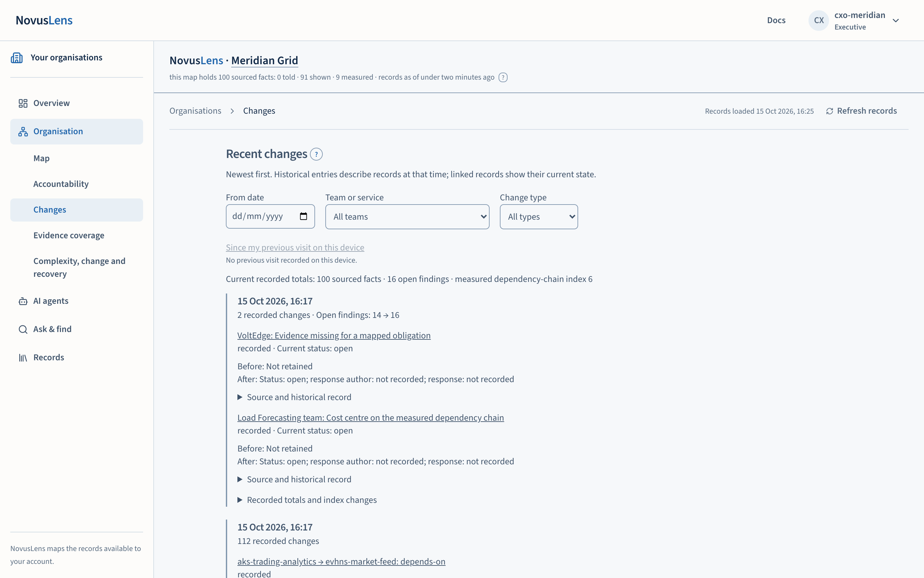The image size is (924, 578).
Task: Click the Ask & find magnifier icon
Action: pos(23,329)
